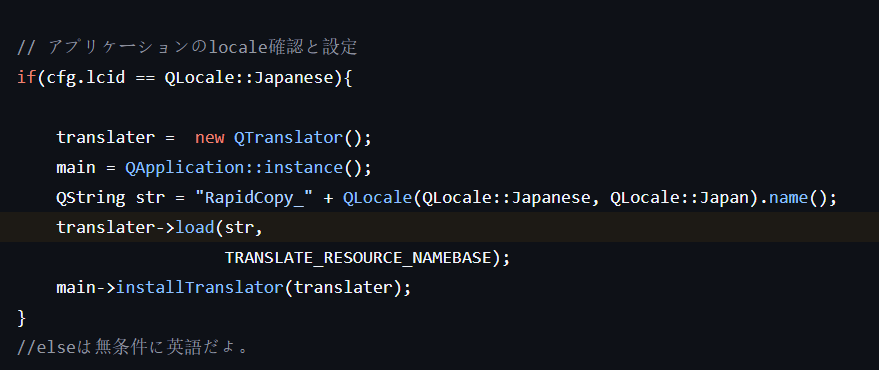Screen dimensions: 879x370
Task: Click the 'load' method name
Action: (x=195, y=227)
